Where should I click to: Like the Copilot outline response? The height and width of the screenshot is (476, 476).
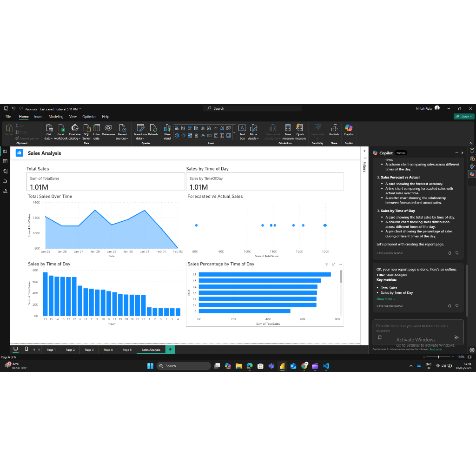click(x=450, y=306)
